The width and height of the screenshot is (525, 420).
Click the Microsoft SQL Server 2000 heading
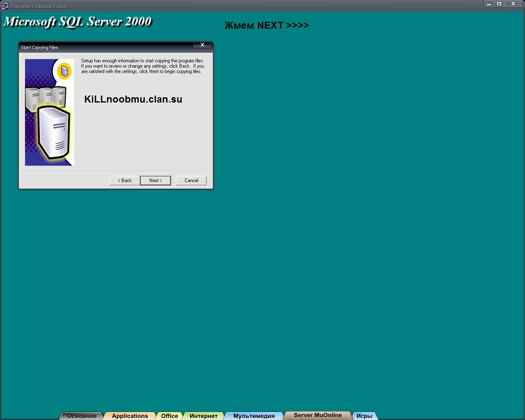coord(78,21)
